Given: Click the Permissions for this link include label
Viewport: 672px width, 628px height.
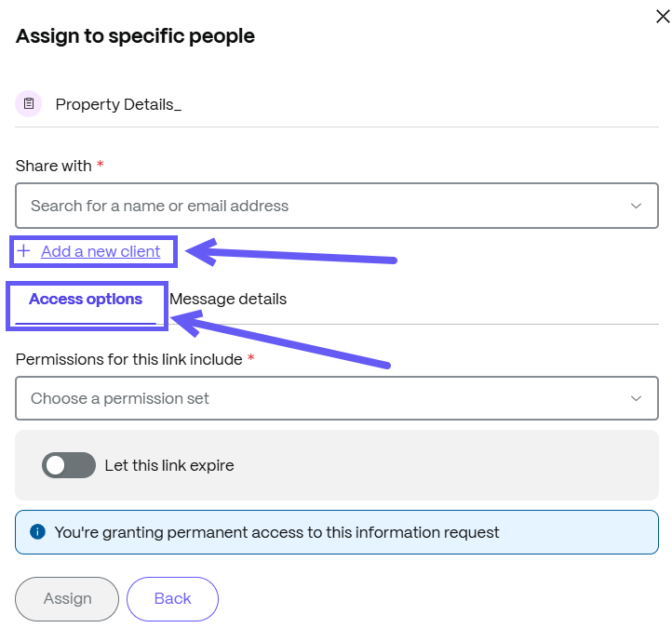Looking at the screenshot, I should click(129, 359).
